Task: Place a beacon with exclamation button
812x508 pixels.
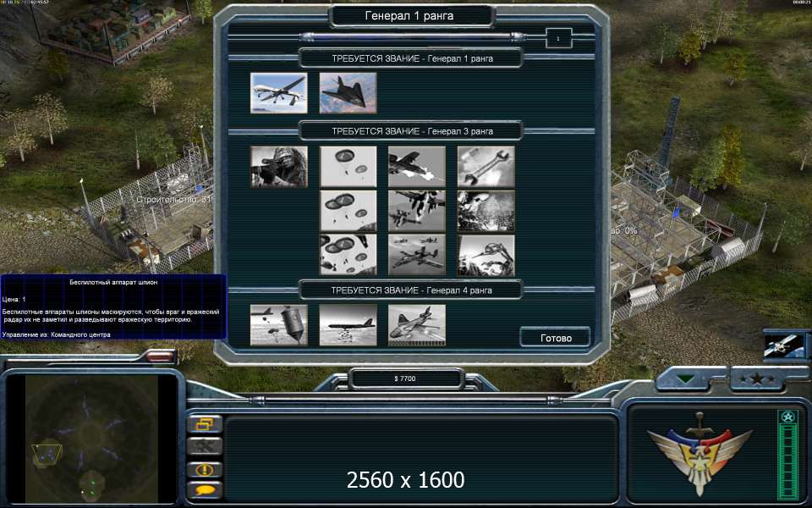Action: coord(205,470)
